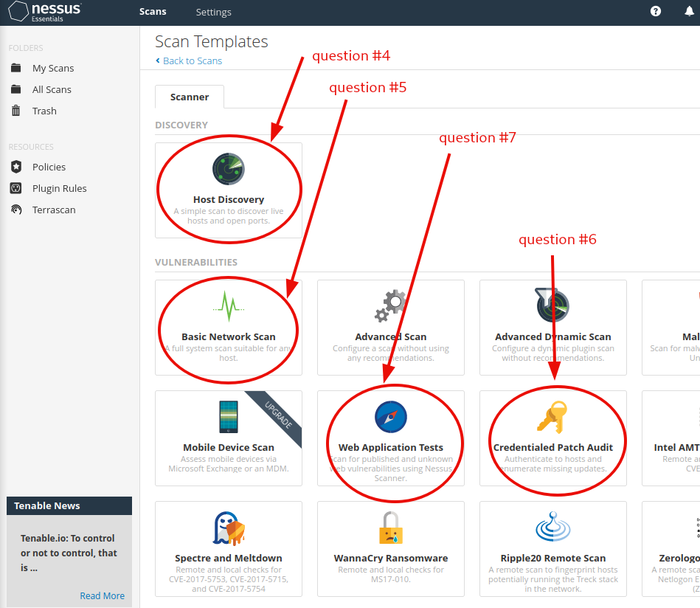
Task: Choose the Advanced Scan gears icon
Action: click(390, 305)
